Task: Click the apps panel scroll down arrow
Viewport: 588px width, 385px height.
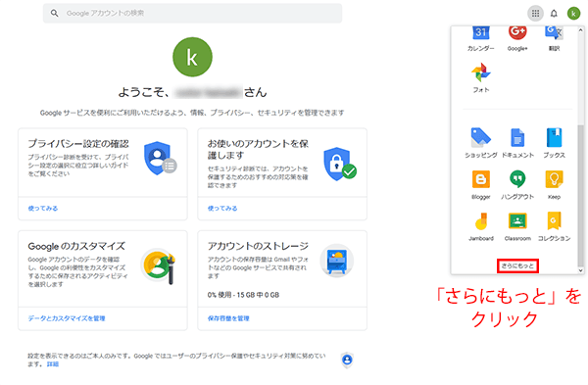Action: tap(580, 270)
